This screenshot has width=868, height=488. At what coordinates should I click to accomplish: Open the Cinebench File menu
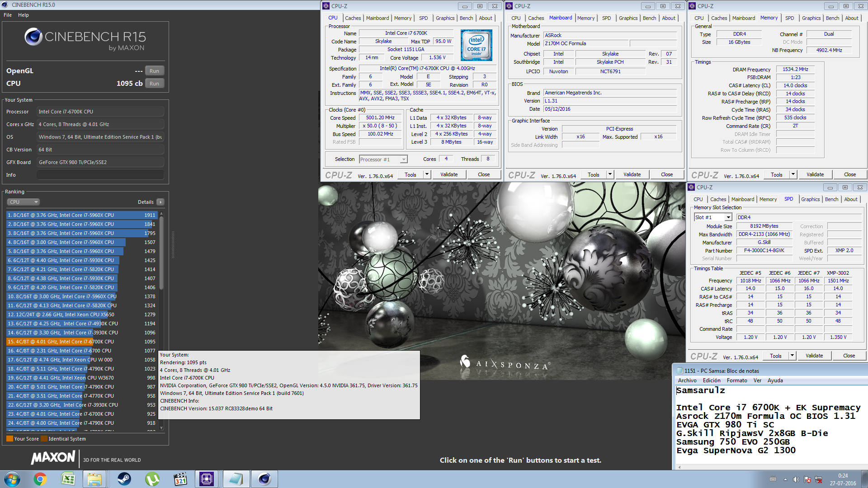(8, 15)
